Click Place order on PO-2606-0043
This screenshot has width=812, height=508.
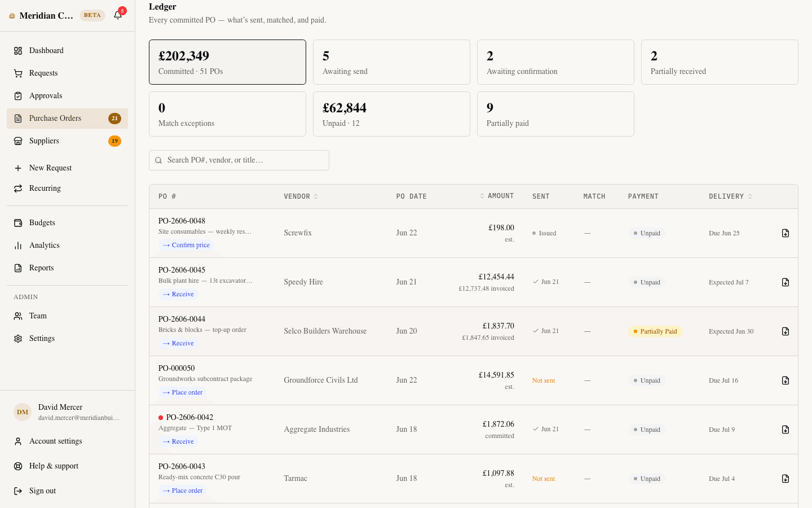point(183,491)
